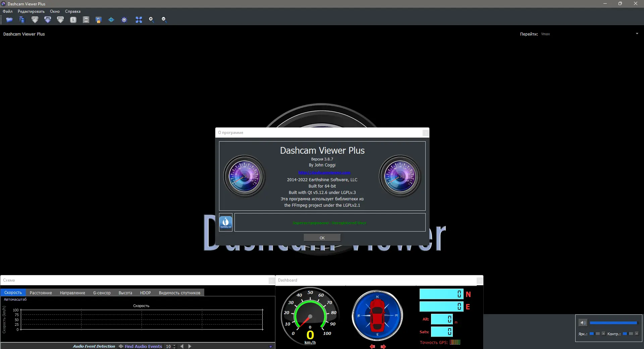Click the brightness reset button
Viewport: 644px width, 349px height.
tap(603, 334)
